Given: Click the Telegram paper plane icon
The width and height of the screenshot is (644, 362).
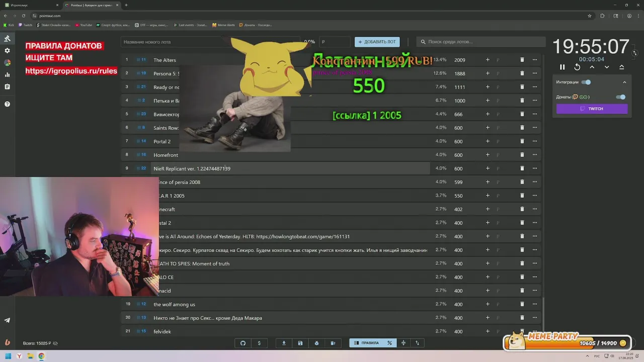Looking at the screenshot, I should 7,320.
